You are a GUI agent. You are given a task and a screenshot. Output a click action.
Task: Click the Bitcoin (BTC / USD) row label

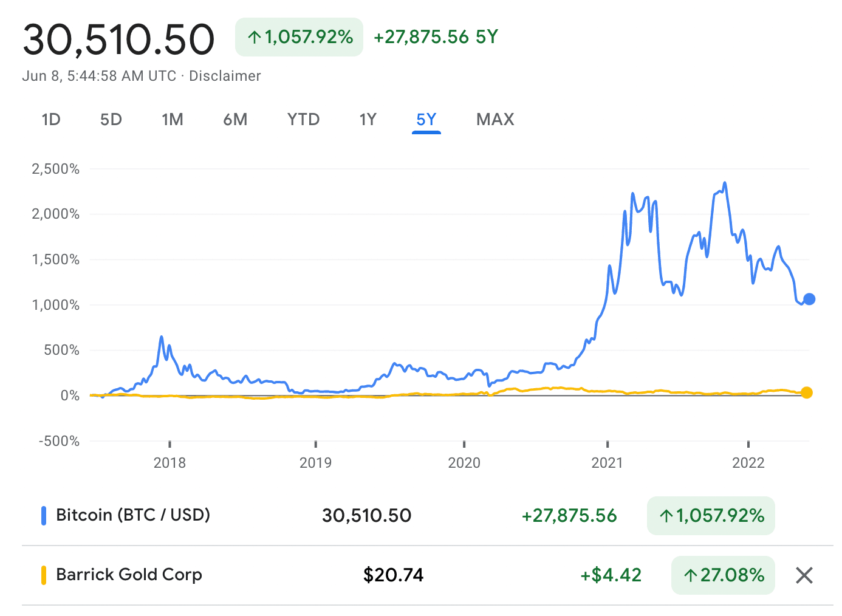click(x=132, y=515)
